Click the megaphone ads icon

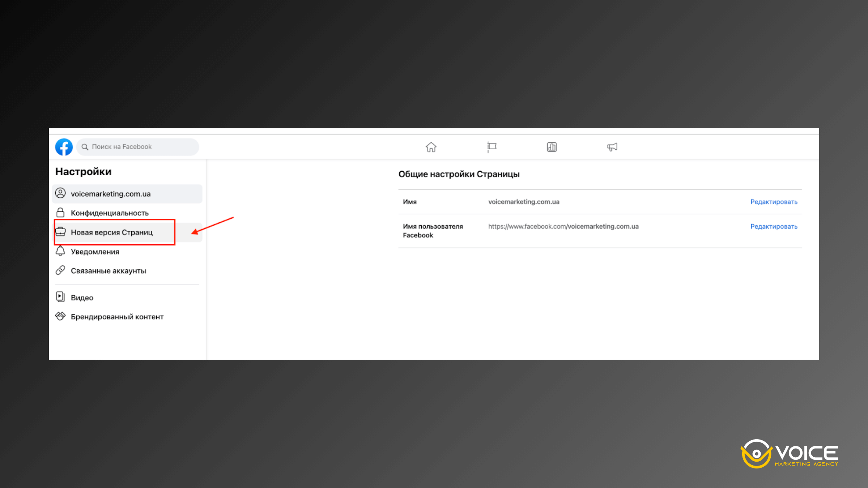pos(612,147)
